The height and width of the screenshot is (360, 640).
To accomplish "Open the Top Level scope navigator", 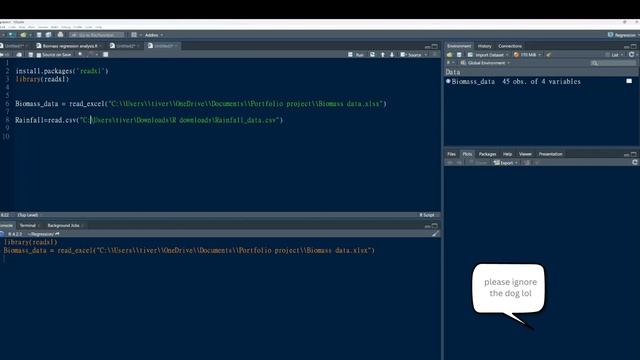I will click(x=29, y=215).
